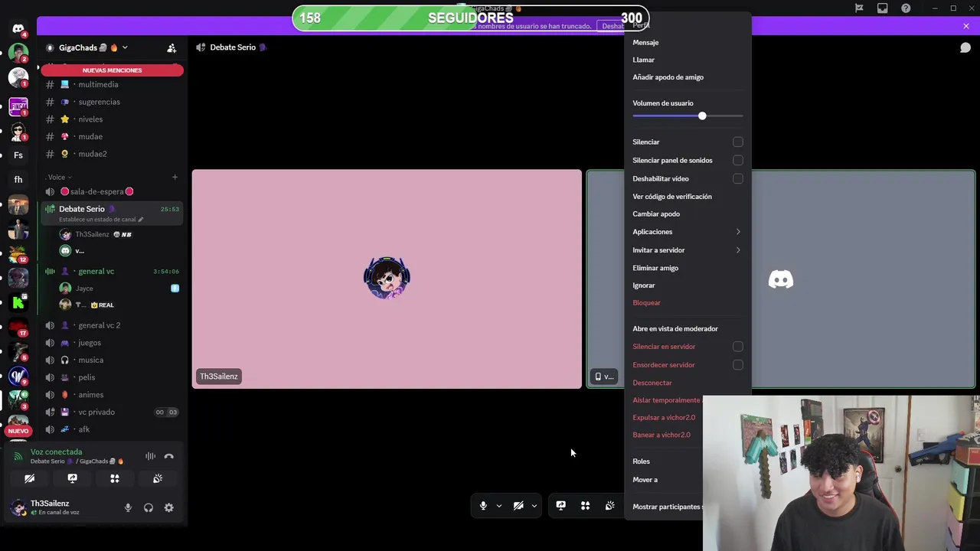Expand the Aplicaciones submenu

pos(688,232)
